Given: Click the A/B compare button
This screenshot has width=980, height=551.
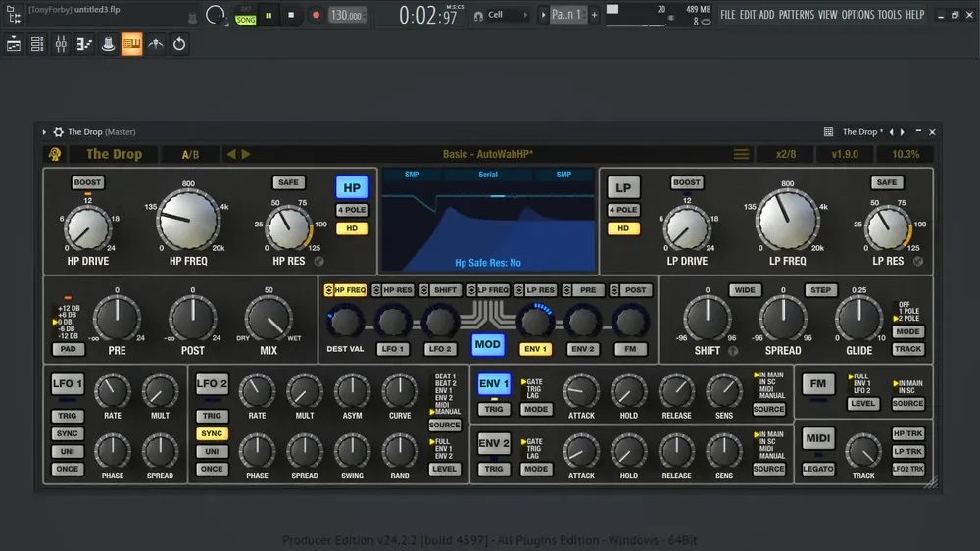Looking at the screenshot, I should (191, 154).
